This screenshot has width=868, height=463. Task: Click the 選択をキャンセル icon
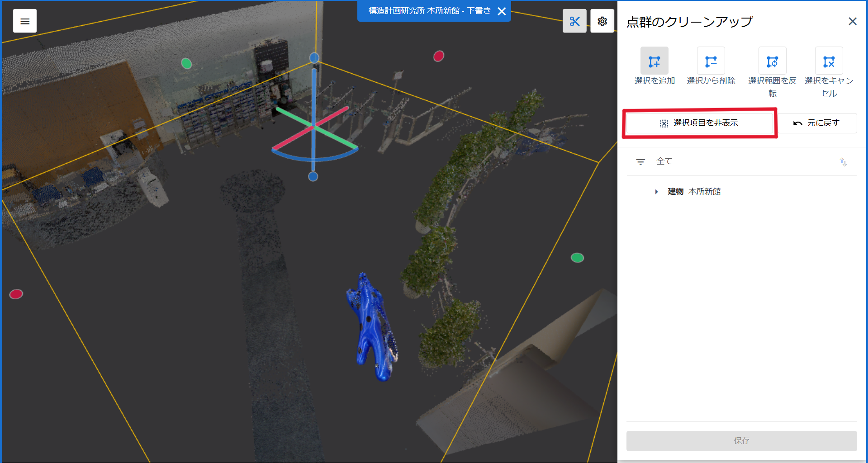(x=829, y=61)
